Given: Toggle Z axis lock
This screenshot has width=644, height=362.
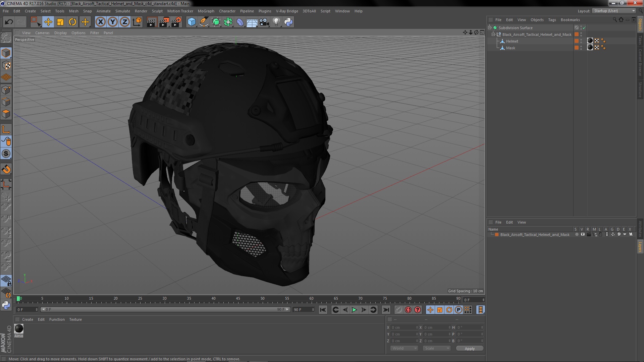Looking at the screenshot, I should click(125, 22).
